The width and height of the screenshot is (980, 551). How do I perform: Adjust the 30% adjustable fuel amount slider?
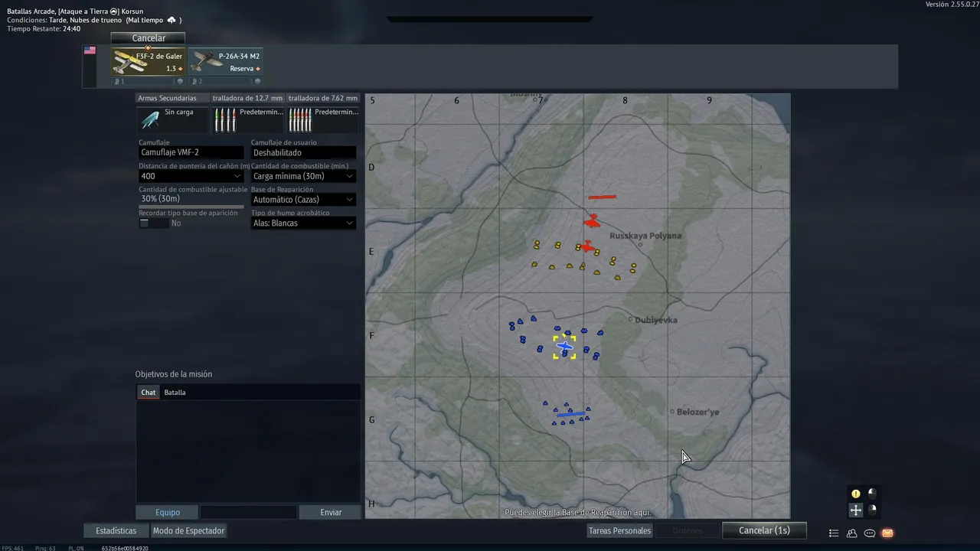[191, 207]
